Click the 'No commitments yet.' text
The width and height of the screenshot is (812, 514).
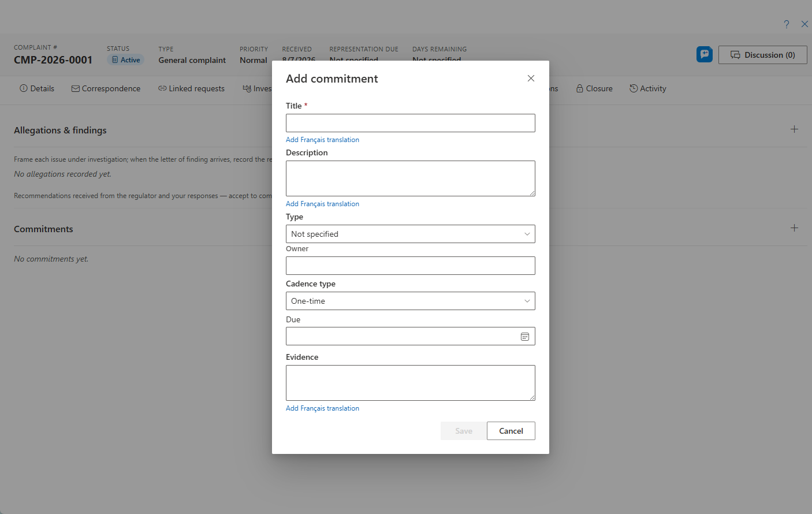point(51,259)
